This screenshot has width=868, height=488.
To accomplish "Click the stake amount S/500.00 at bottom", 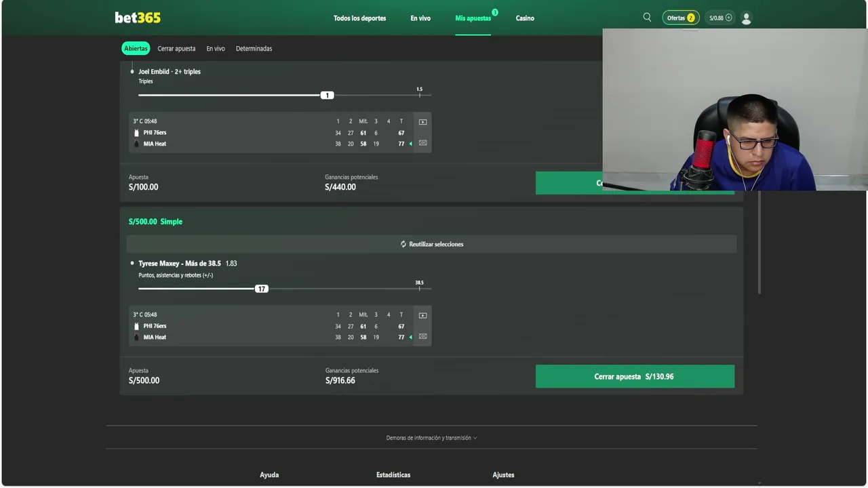I will point(144,381).
